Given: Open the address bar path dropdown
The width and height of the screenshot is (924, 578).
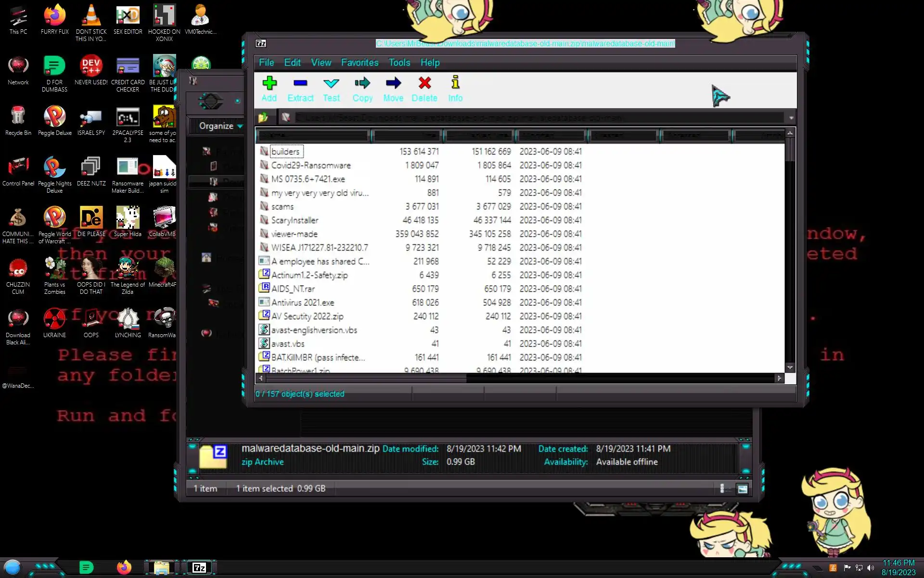Looking at the screenshot, I should [x=791, y=118].
